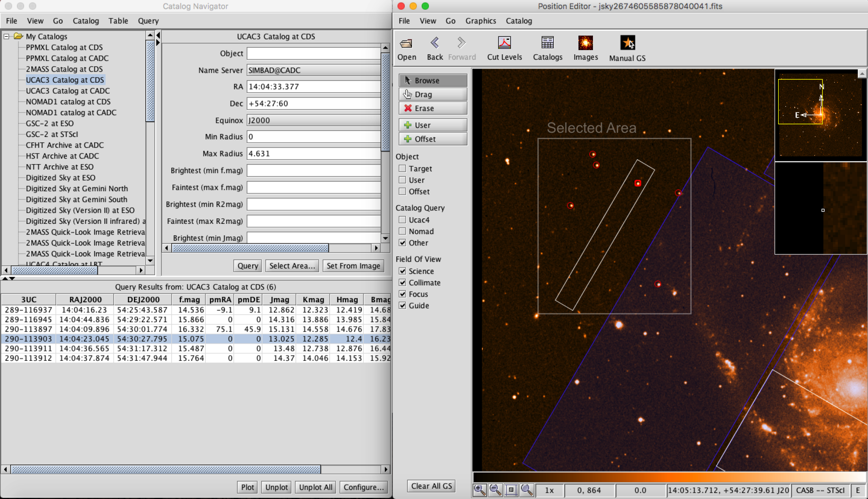Click the results table horizontal scrollbar
The width and height of the screenshot is (868, 499).
click(166, 469)
